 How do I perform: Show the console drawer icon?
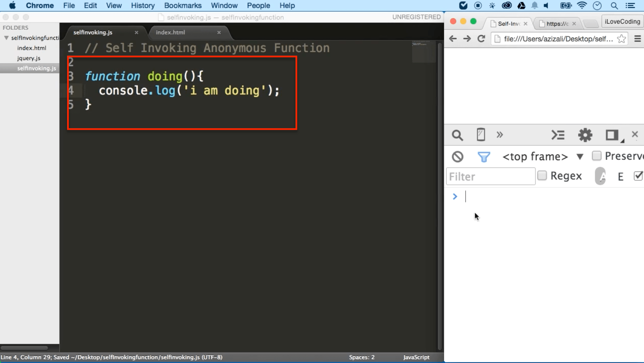558,135
